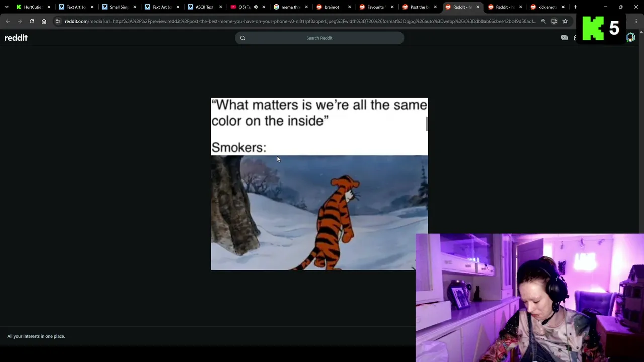Open the tab search dropdown chevron

[7, 7]
